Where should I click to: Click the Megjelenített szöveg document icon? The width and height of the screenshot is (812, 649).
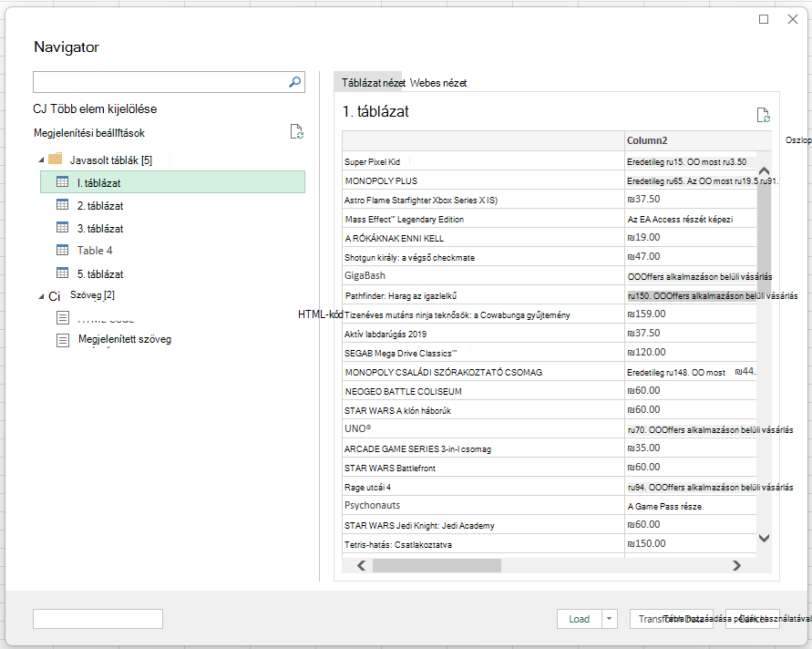point(63,340)
